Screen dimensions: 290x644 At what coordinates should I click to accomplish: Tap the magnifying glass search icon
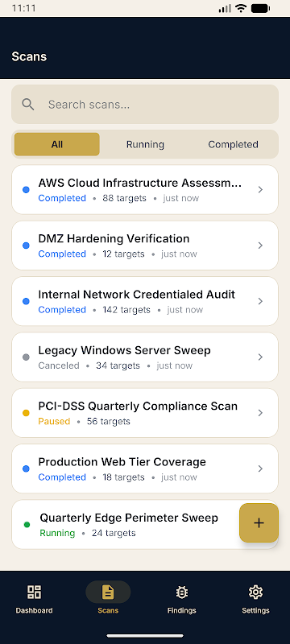pyautogui.click(x=28, y=105)
